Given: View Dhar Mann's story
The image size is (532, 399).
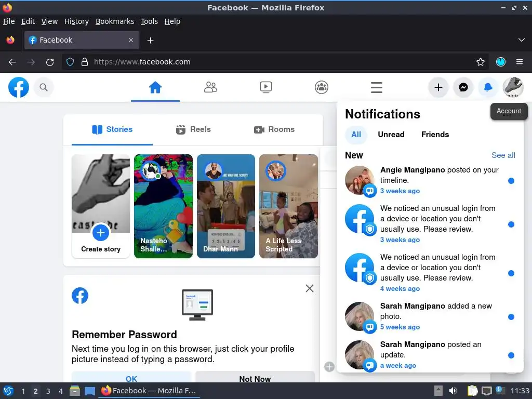Looking at the screenshot, I should (x=226, y=206).
